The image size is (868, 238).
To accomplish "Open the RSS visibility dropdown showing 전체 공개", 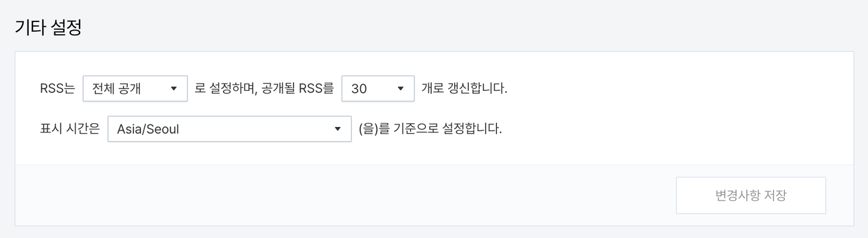I will coord(135,88).
